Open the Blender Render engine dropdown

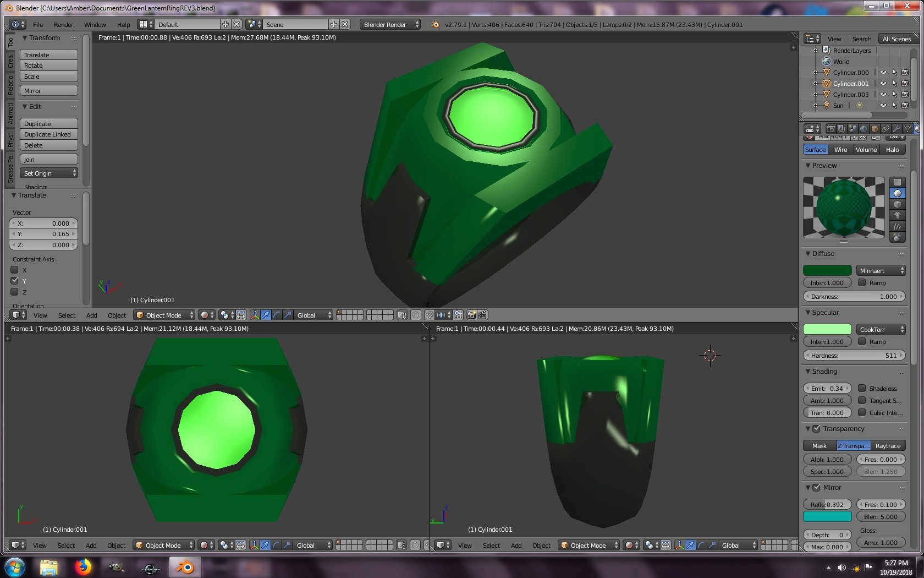tap(391, 24)
